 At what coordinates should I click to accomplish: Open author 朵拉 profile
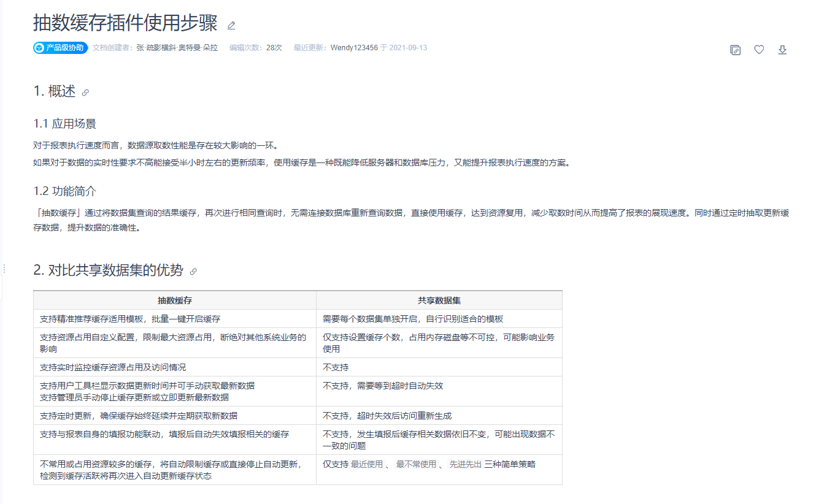(x=210, y=48)
